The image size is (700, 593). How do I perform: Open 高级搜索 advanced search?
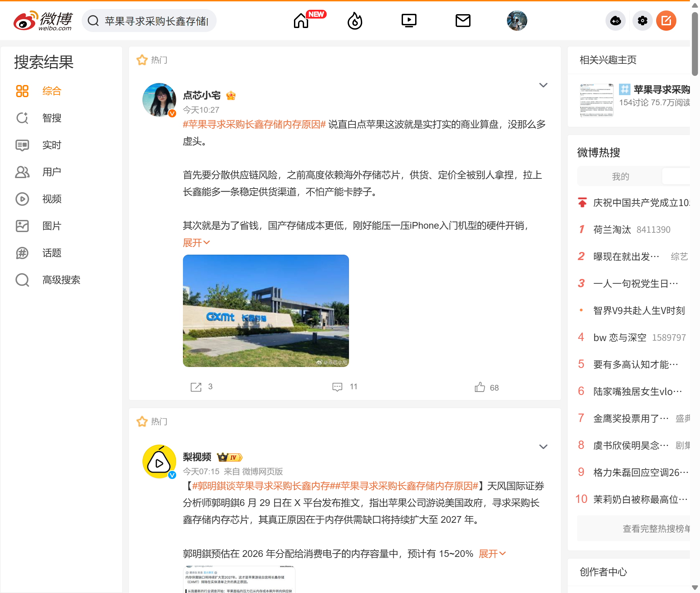click(61, 280)
